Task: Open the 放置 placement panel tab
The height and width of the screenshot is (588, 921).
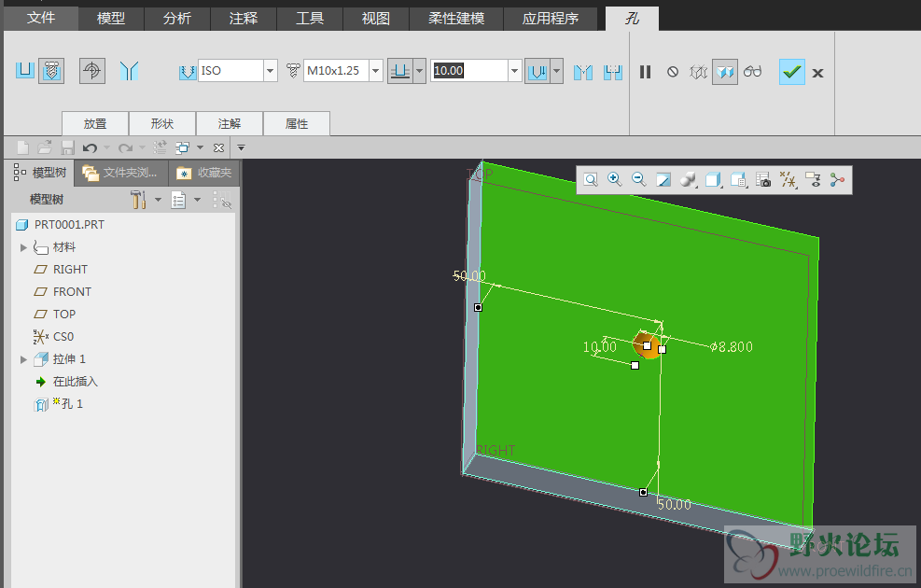Action: coord(95,123)
